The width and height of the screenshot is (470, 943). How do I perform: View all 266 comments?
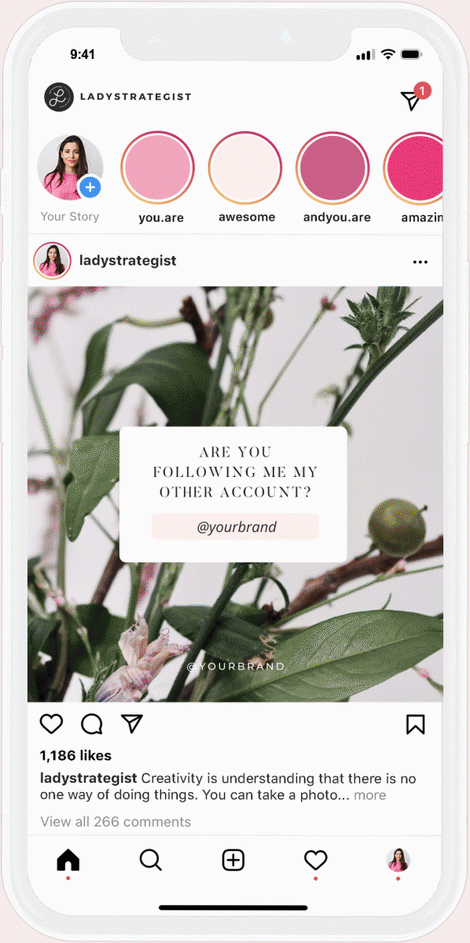pyautogui.click(x=115, y=822)
